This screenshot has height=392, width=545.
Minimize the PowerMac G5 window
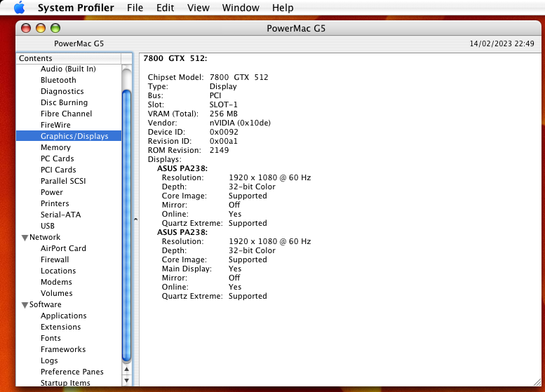pos(41,28)
